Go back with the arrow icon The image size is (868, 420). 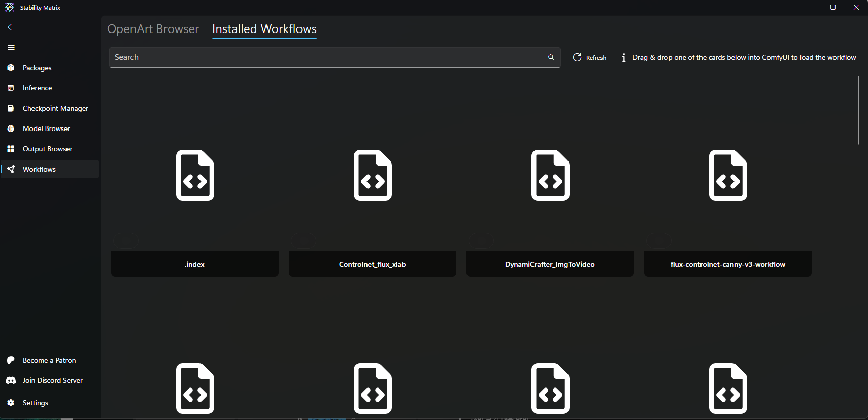click(x=11, y=27)
